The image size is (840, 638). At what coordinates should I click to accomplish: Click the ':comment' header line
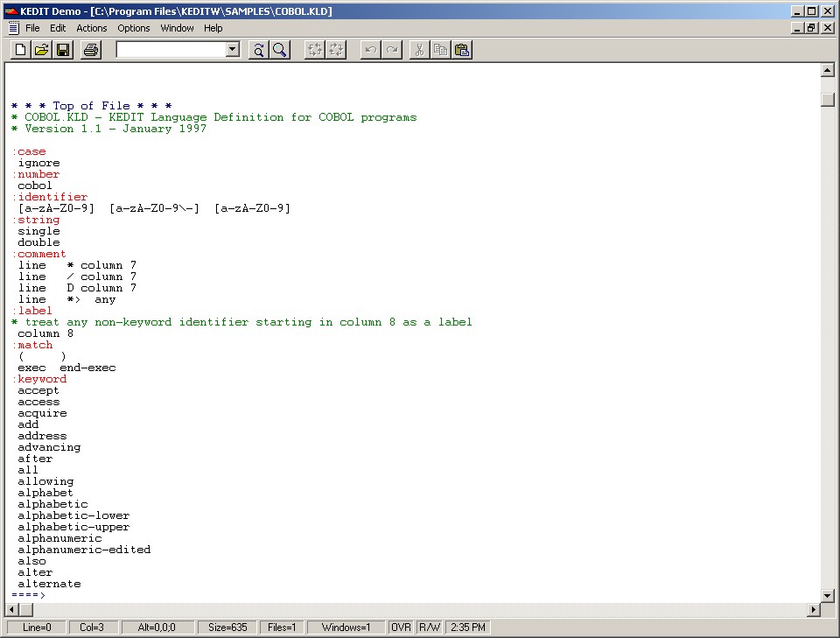[x=39, y=254]
